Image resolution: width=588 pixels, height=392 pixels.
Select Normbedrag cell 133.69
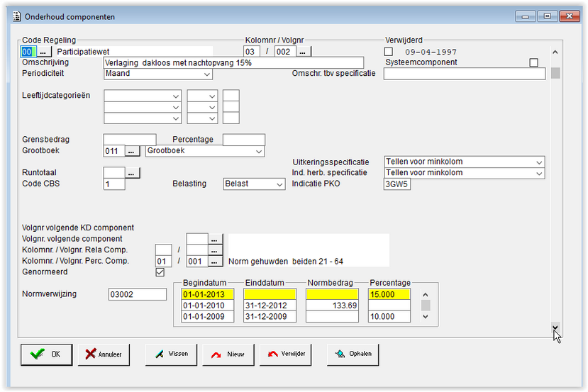coord(332,306)
